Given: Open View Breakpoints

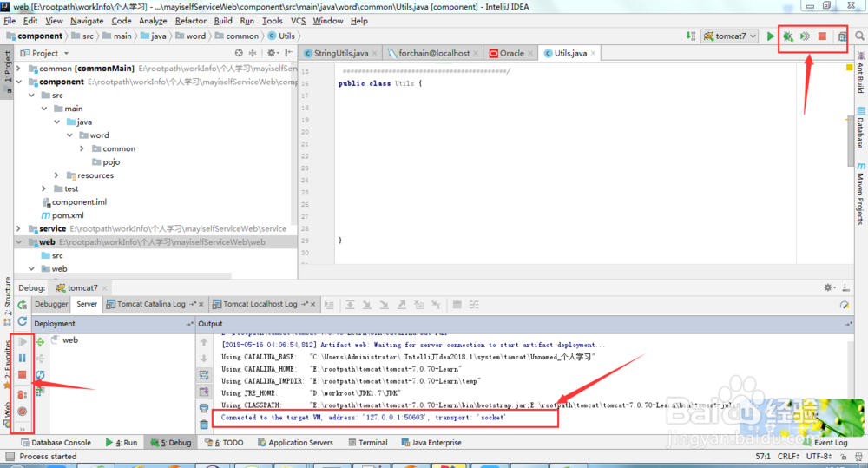Looking at the screenshot, I should point(23,395).
